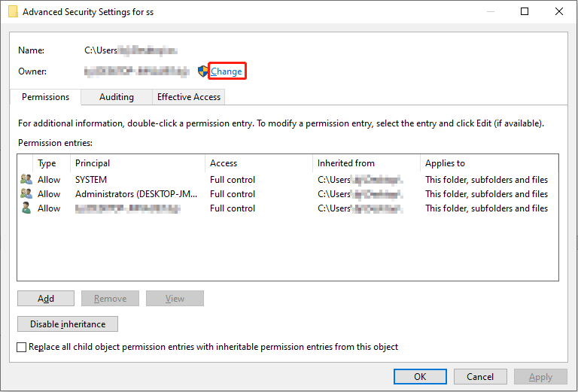Switch to the Auditing tab

[117, 97]
